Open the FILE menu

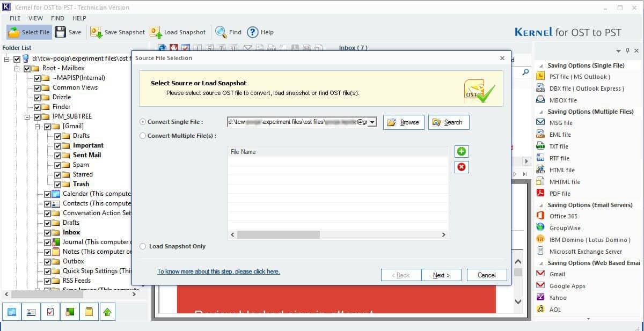tap(15, 18)
